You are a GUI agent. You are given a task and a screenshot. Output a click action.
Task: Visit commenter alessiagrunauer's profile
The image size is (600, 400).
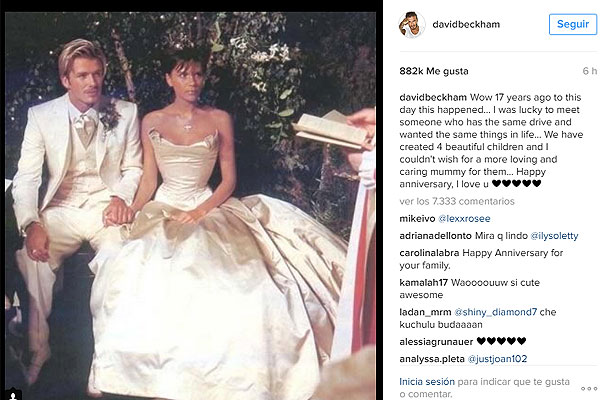click(436, 342)
